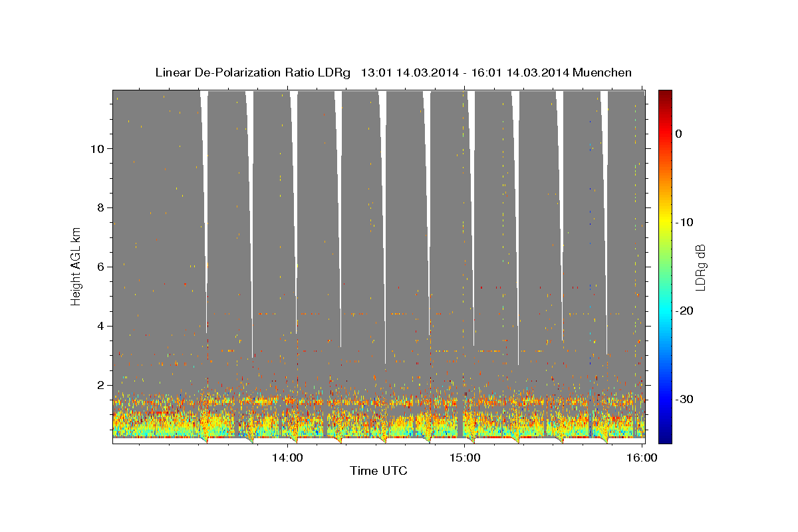Click the '16:00' time tick label

(642, 458)
